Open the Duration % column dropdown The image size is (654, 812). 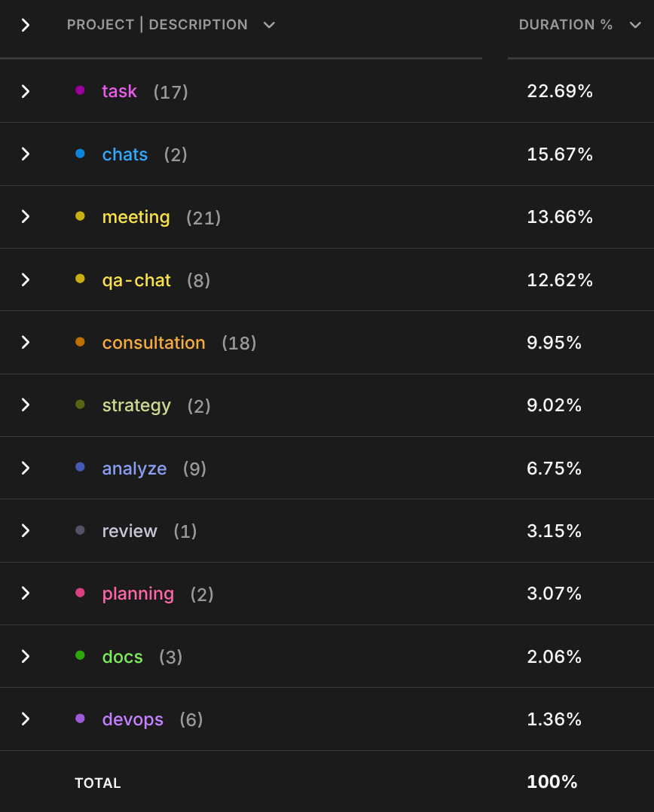click(635, 25)
